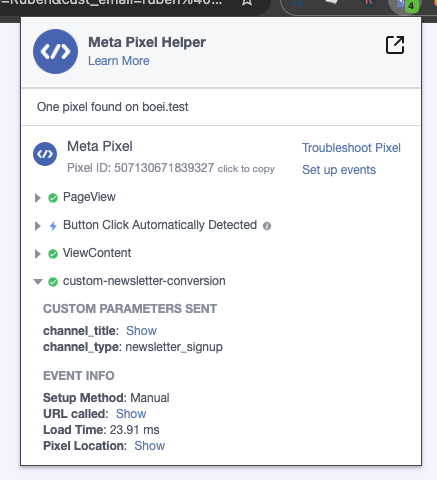437x480 pixels.
Task: Click the small Meta Pixel code icon
Action: pos(45,154)
